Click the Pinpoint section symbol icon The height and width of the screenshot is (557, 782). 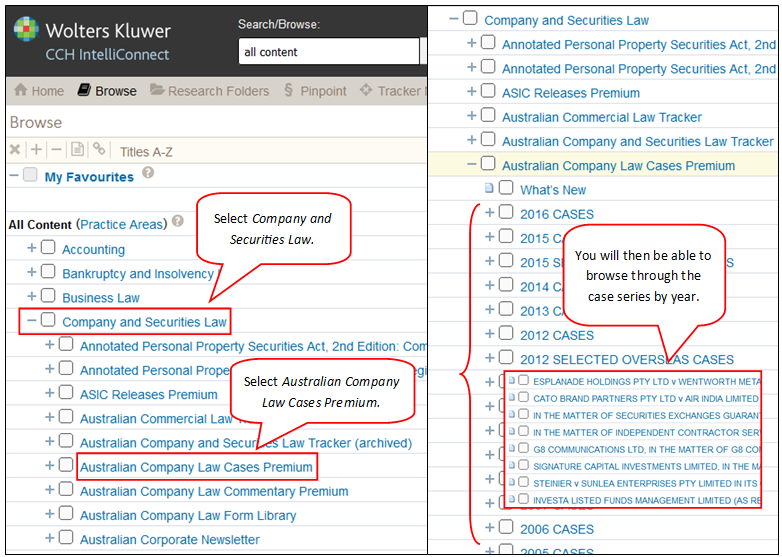pyautogui.click(x=288, y=90)
